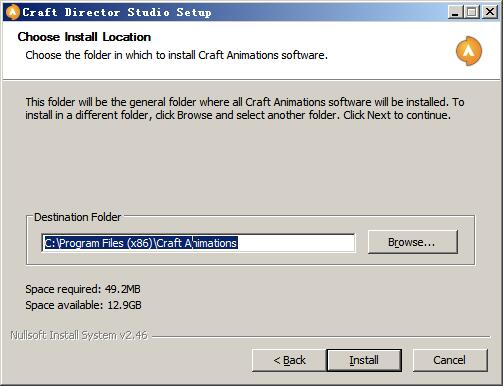503x386 pixels.
Task: Start installation with the Install button
Action: 364,360
